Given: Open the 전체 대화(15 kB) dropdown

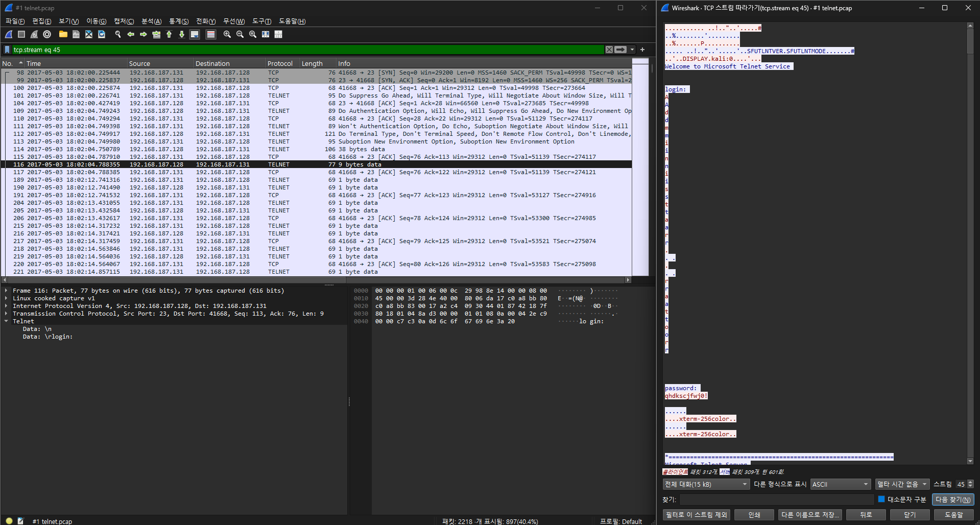Looking at the screenshot, I should pos(706,484).
